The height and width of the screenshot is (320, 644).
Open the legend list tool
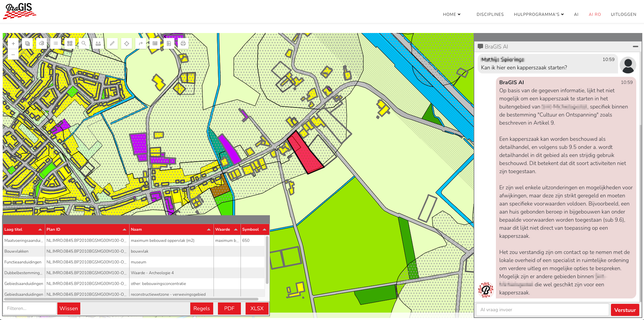click(56, 43)
